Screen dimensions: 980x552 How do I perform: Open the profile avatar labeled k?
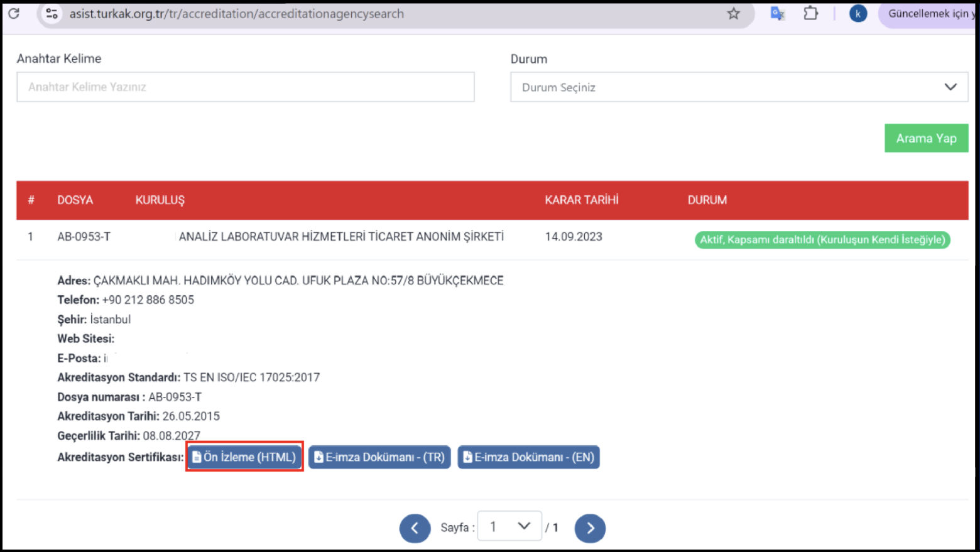[858, 13]
